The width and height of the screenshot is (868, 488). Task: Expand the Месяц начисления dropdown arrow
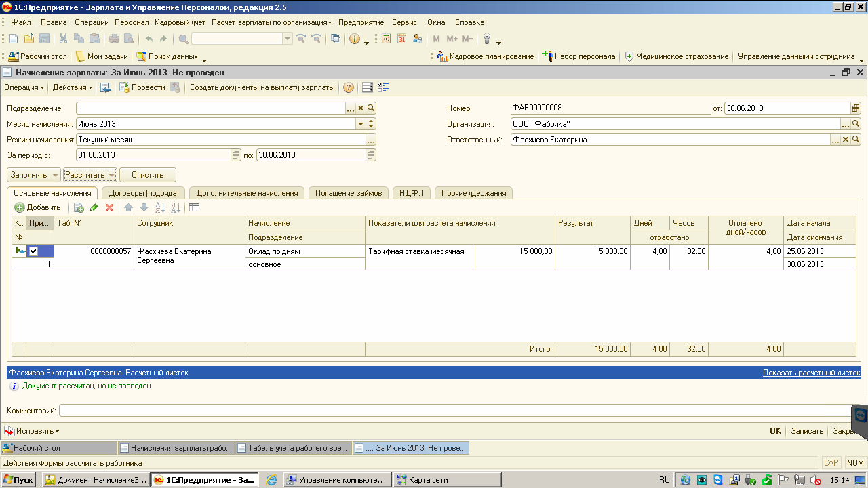(x=361, y=124)
